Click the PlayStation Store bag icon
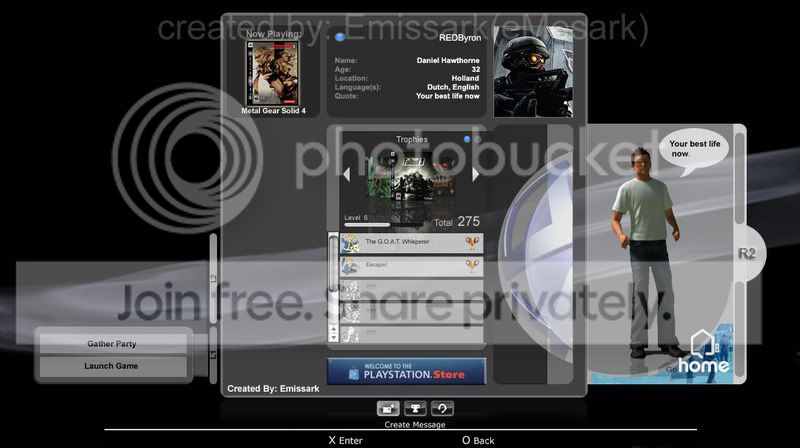Image resolution: width=800 pixels, height=448 pixels. 354,374
